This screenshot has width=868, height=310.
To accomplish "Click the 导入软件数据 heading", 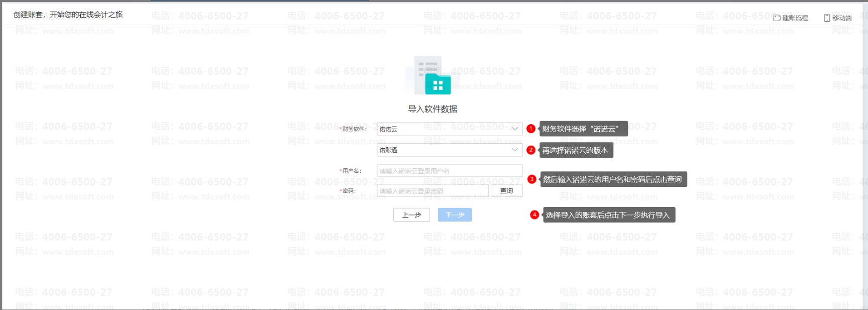I will (x=432, y=109).
